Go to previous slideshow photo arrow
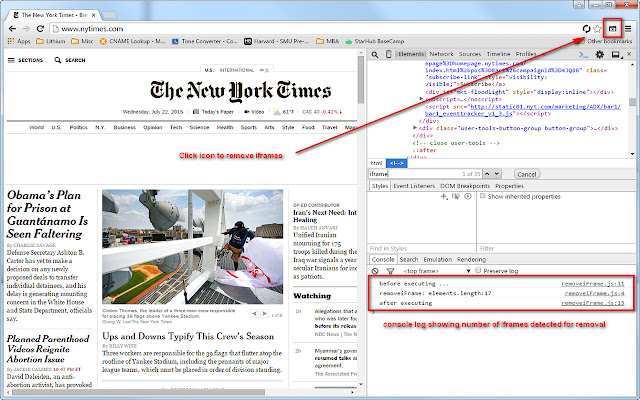 254,313
